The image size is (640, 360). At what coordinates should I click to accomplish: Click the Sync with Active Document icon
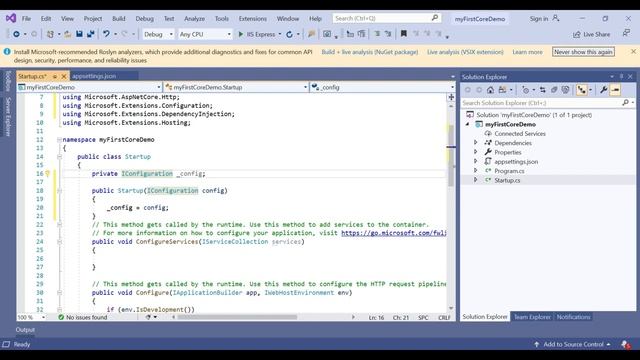[x=542, y=90]
